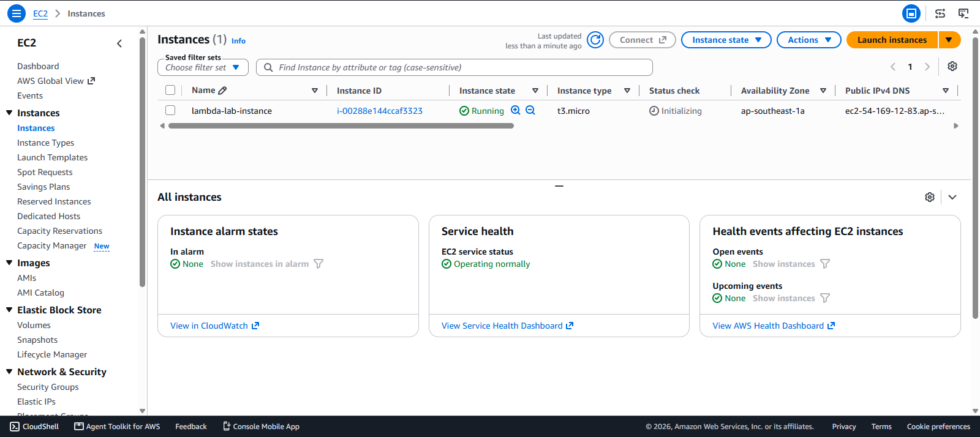Open the Instance state dropdown
980x437 pixels.
coord(726,40)
